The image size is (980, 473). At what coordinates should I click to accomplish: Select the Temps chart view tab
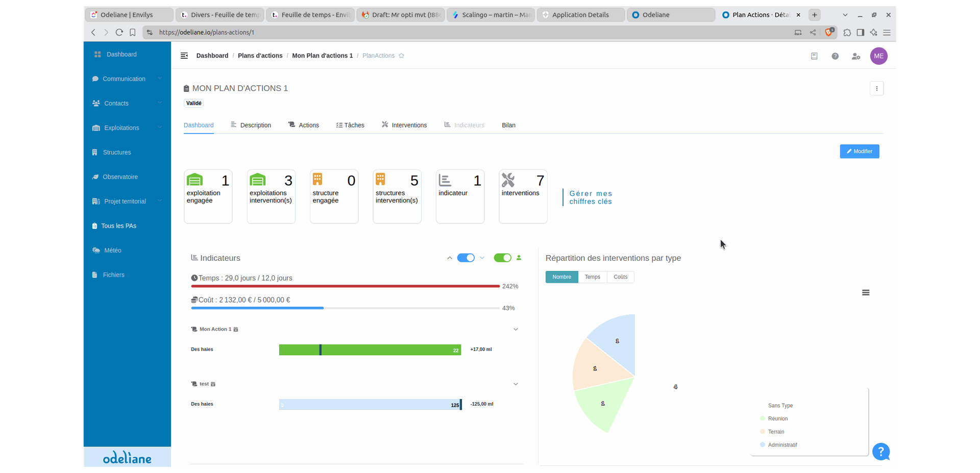click(x=592, y=277)
